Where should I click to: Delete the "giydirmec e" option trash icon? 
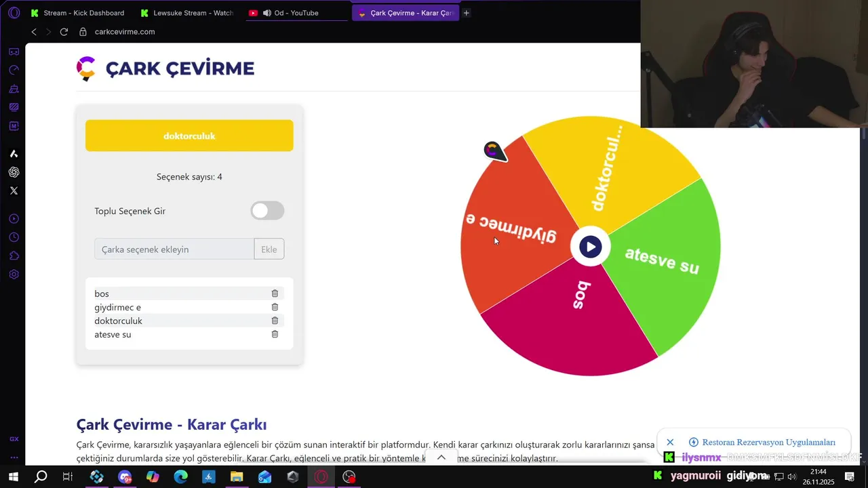[275, 307]
